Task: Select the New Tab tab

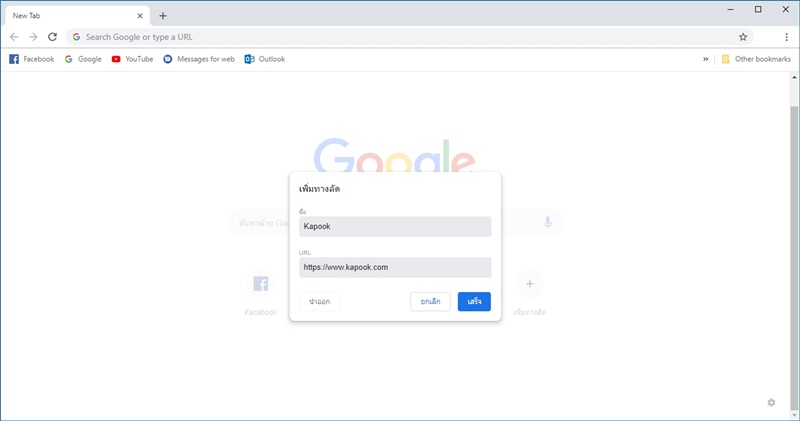Action: (x=78, y=16)
